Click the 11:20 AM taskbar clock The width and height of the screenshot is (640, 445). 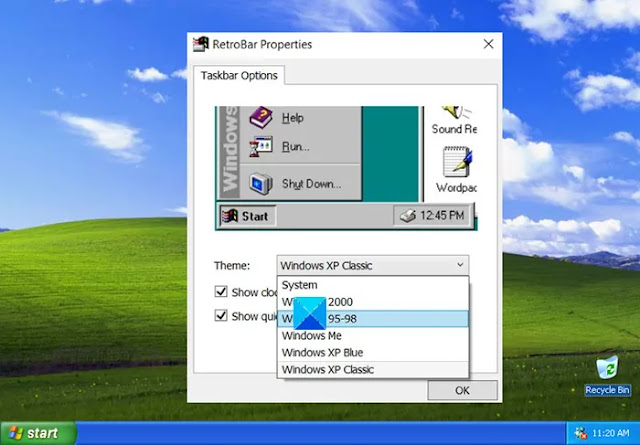pos(611,433)
